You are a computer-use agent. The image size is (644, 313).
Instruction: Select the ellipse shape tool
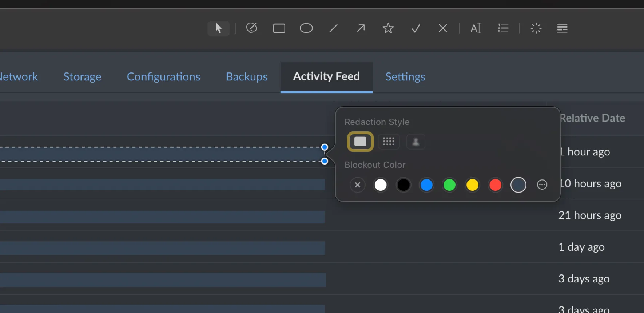(306, 28)
